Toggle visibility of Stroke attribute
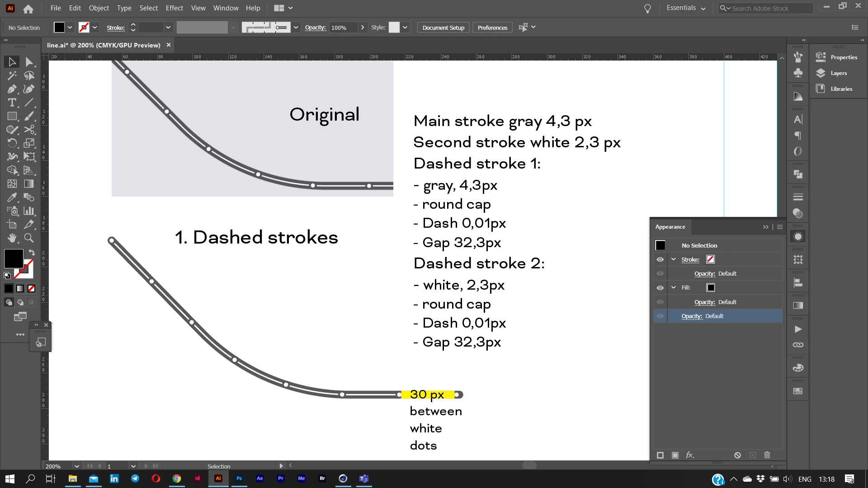868x488 pixels. pos(660,259)
